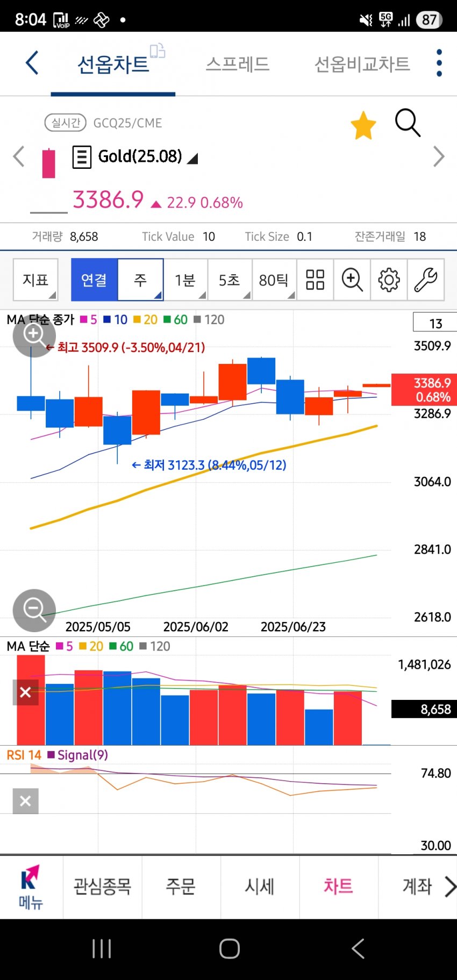Tap the zoom magnifier in chart toolbar
The image size is (457, 980).
352,280
